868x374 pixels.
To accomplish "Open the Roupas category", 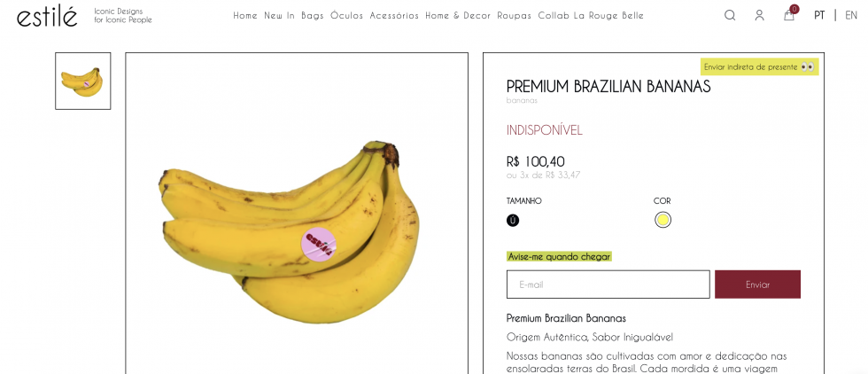I will 515,16.
